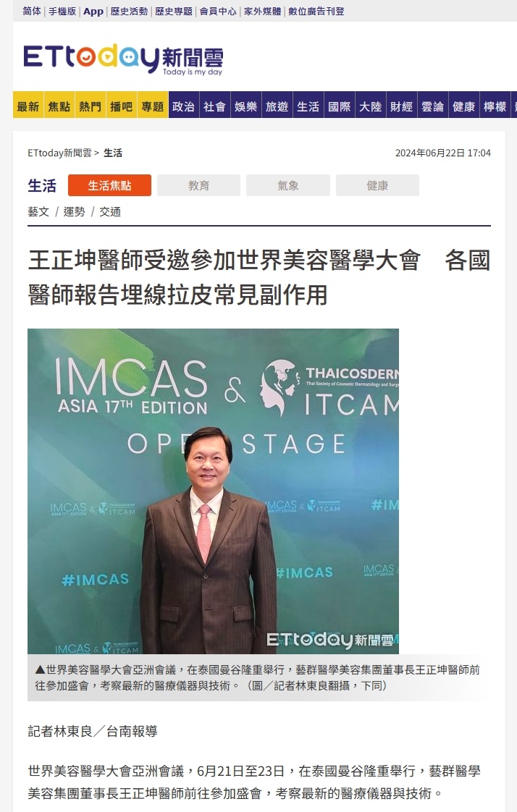Click the ETtoday新聞雲 logo

coord(123,59)
